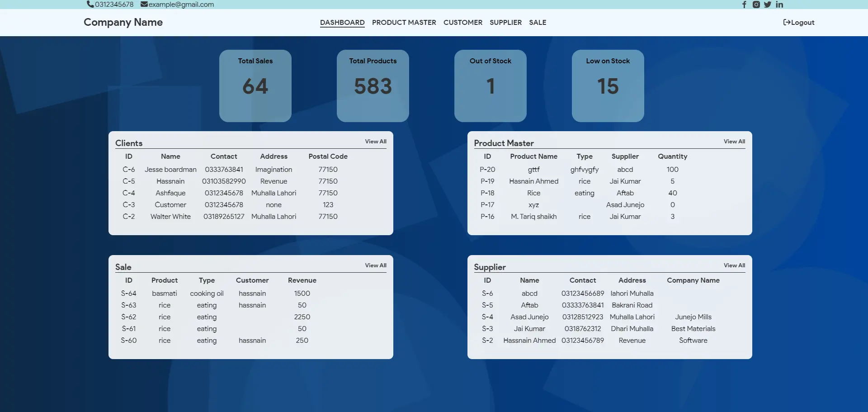Click client name Jesse boardman

170,170
